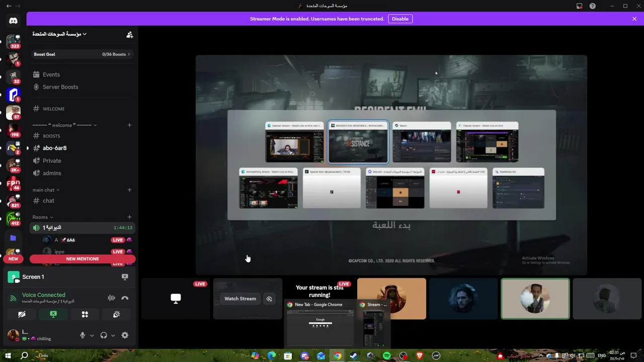
Task: Open the BOOSTS channel
Action: [x=83, y=136]
